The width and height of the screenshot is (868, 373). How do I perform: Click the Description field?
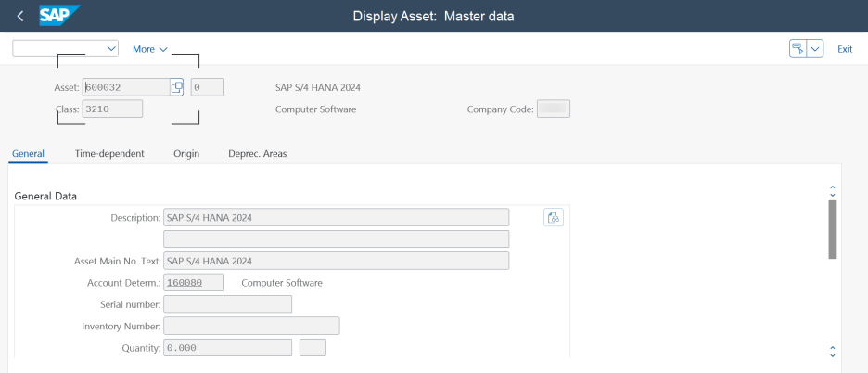[336, 218]
